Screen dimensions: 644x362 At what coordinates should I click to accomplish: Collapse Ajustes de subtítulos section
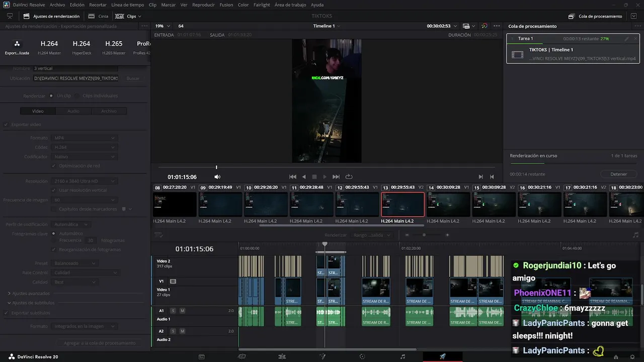9,303
